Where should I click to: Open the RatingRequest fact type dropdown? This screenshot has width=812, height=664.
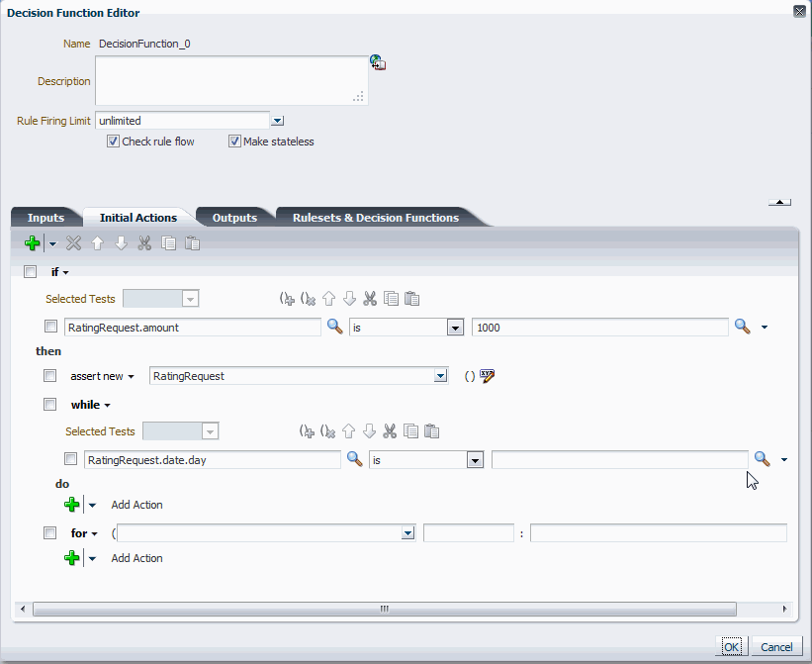(x=440, y=376)
